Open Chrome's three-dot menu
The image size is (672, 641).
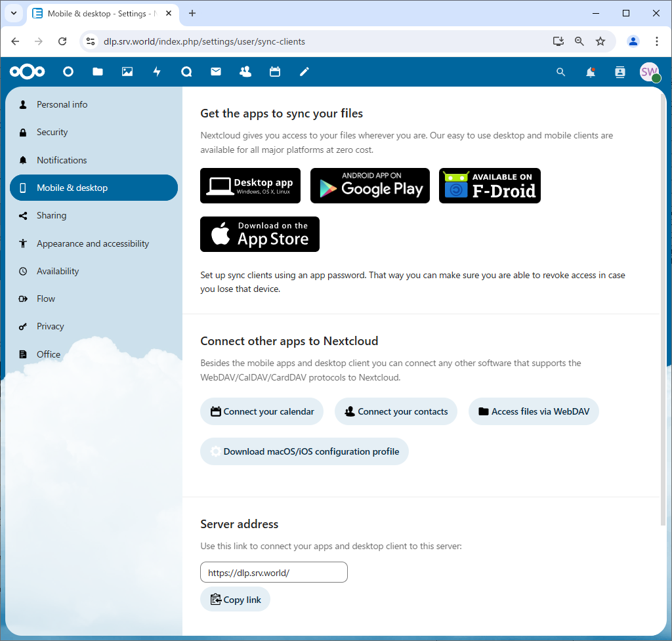656,41
